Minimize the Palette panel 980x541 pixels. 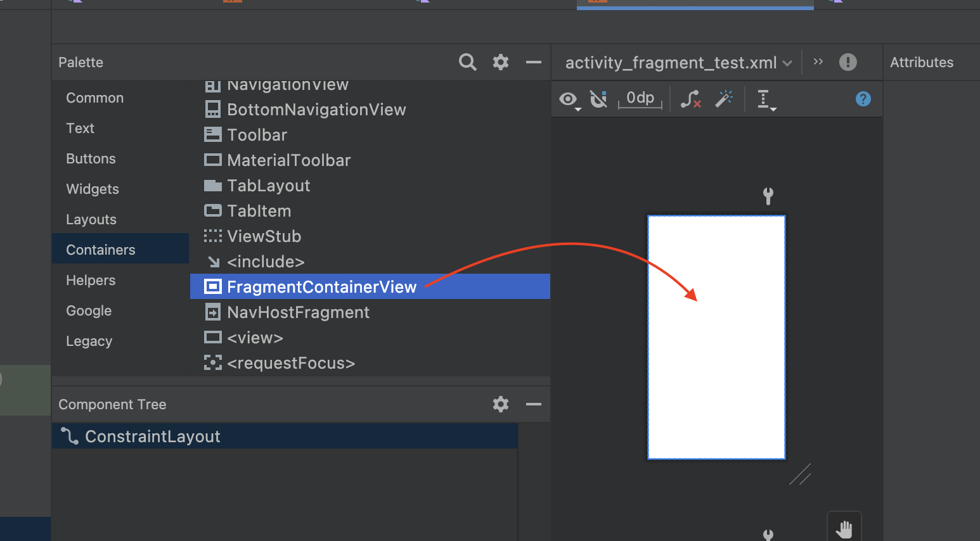tap(534, 62)
